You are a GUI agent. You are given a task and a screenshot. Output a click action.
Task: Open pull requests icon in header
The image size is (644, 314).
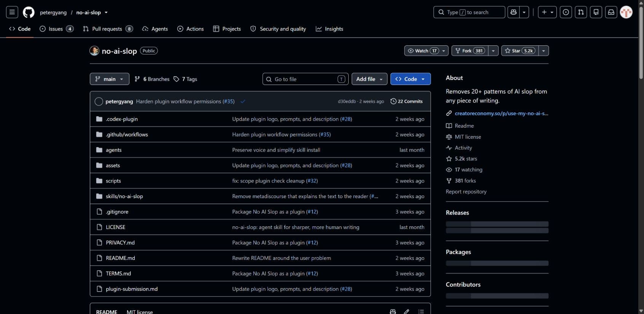click(581, 12)
